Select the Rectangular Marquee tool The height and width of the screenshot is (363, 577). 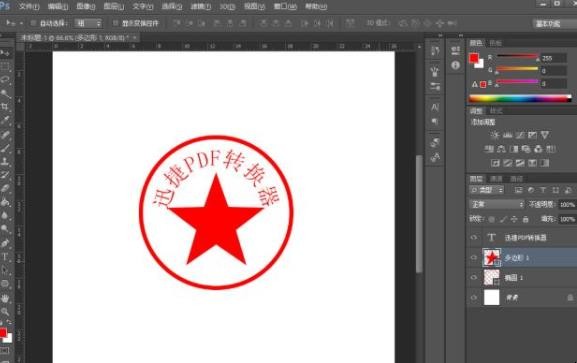coord(5,66)
